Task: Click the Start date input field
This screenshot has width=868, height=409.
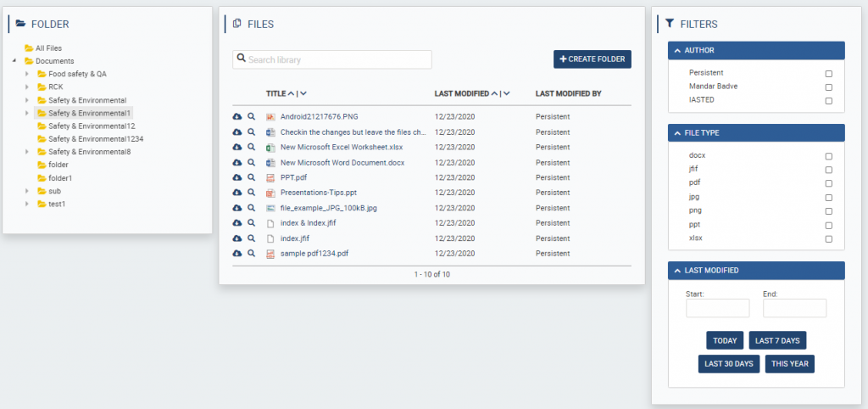Action: [717, 308]
